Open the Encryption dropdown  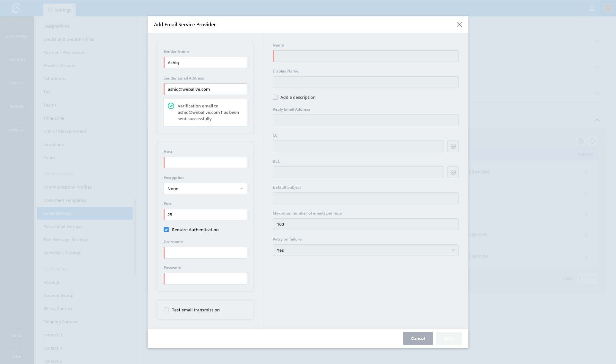click(x=205, y=189)
